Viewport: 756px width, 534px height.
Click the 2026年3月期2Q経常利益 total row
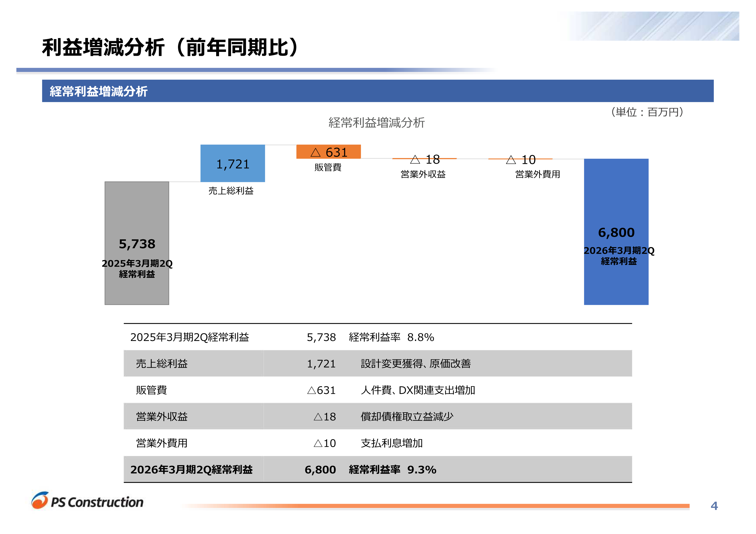191,470
